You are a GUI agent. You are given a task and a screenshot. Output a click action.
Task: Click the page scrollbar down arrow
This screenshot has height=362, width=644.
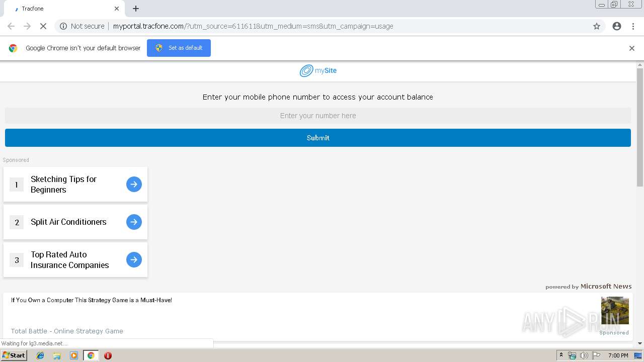[640, 343]
